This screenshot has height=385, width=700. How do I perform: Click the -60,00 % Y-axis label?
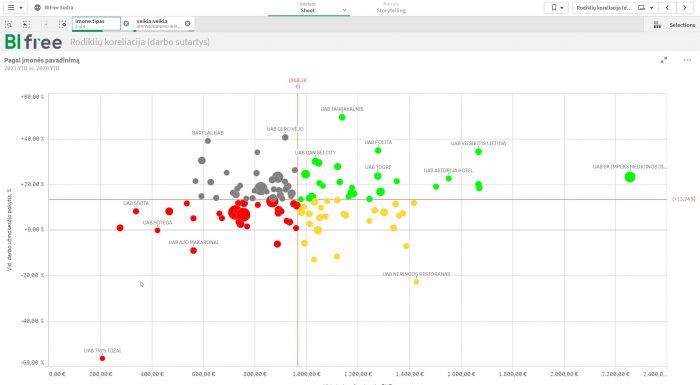[33, 362]
